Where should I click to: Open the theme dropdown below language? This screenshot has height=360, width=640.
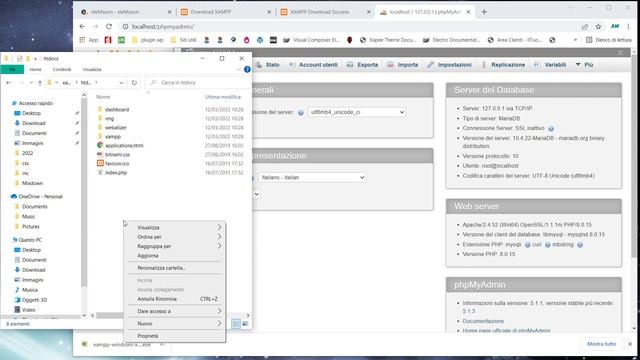pos(256,194)
